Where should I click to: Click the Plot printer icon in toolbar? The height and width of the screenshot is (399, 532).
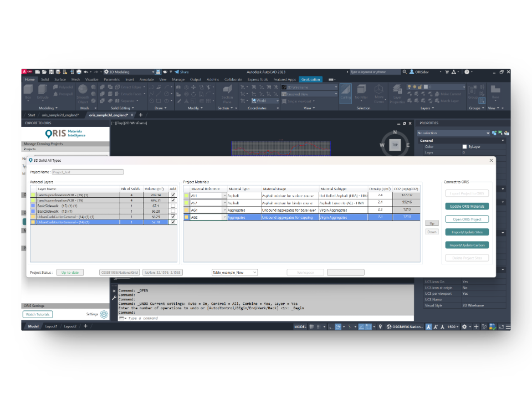(79, 72)
